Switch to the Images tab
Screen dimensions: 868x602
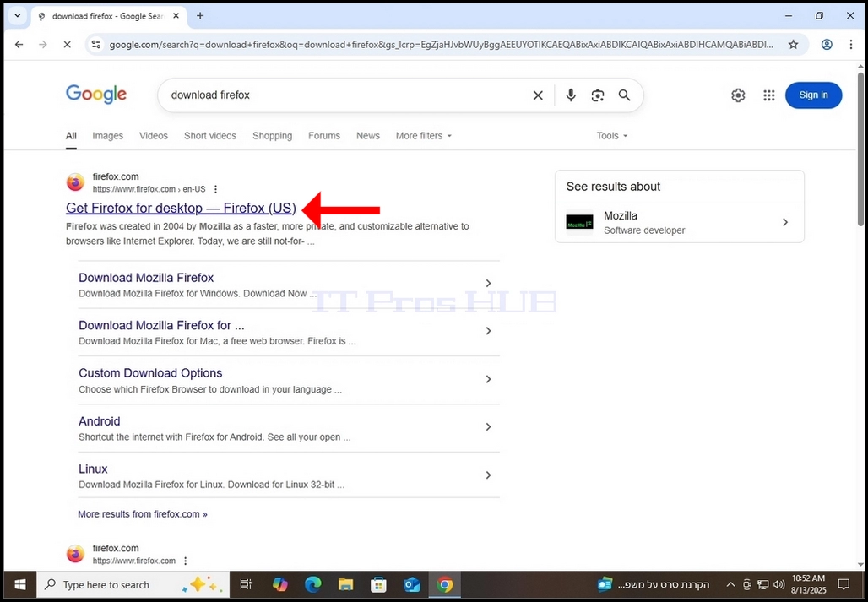[x=107, y=136]
